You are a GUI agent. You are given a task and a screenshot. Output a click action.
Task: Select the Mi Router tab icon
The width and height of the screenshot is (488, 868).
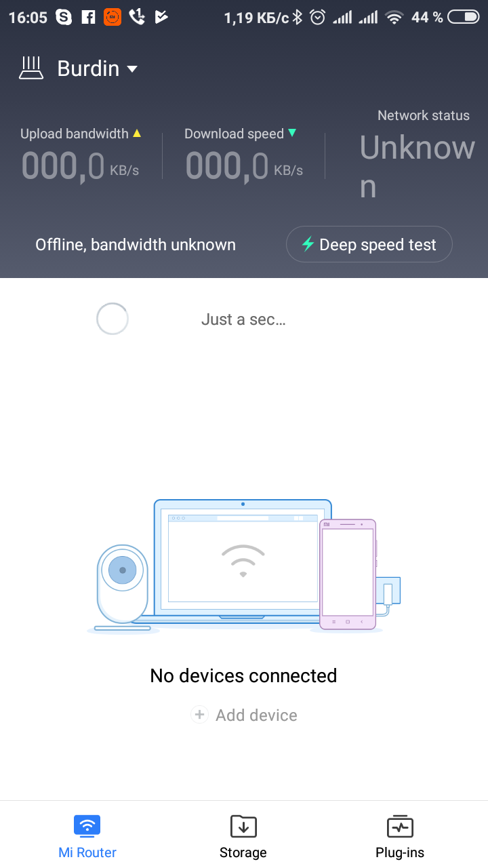(87, 826)
